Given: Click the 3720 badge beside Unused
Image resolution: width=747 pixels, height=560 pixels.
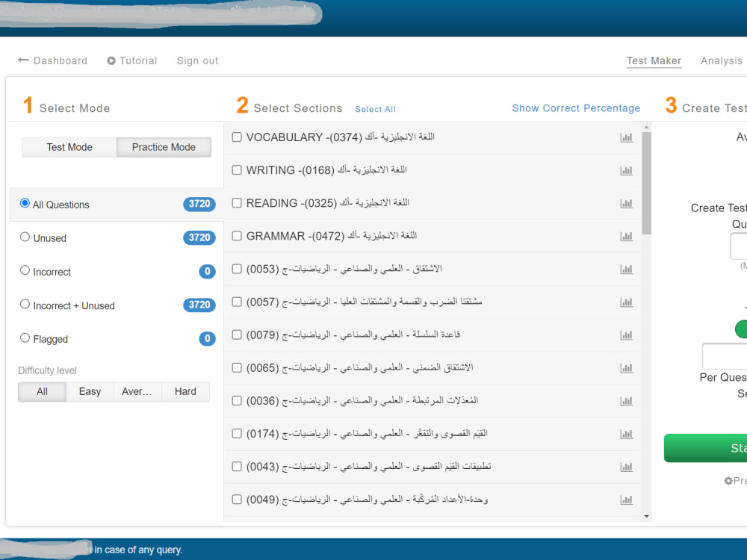Looking at the screenshot, I should [199, 237].
